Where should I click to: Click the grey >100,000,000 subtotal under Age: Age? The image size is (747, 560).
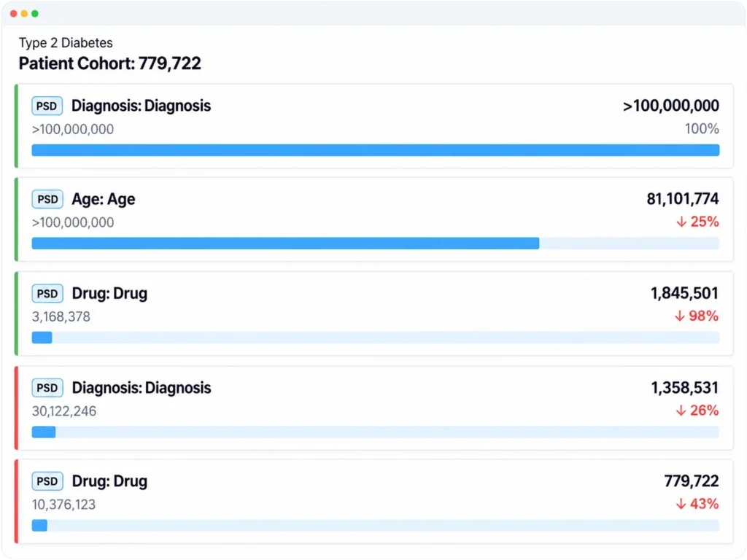pos(73,222)
